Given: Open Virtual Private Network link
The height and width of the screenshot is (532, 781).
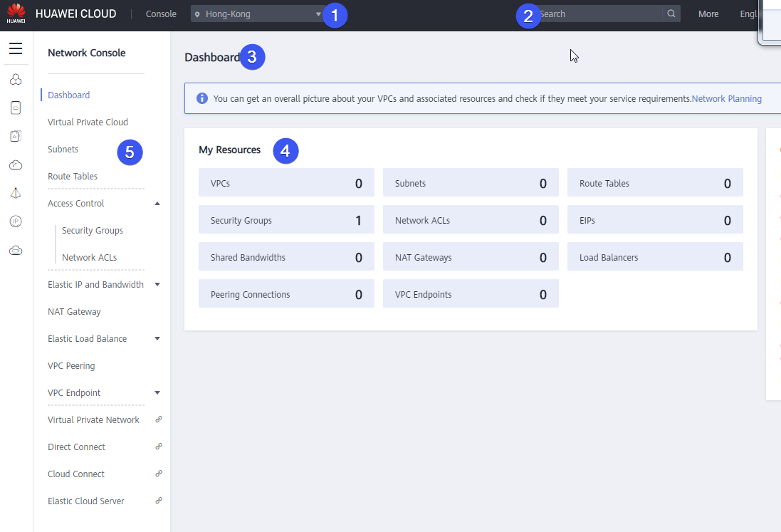Looking at the screenshot, I should point(93,420).
